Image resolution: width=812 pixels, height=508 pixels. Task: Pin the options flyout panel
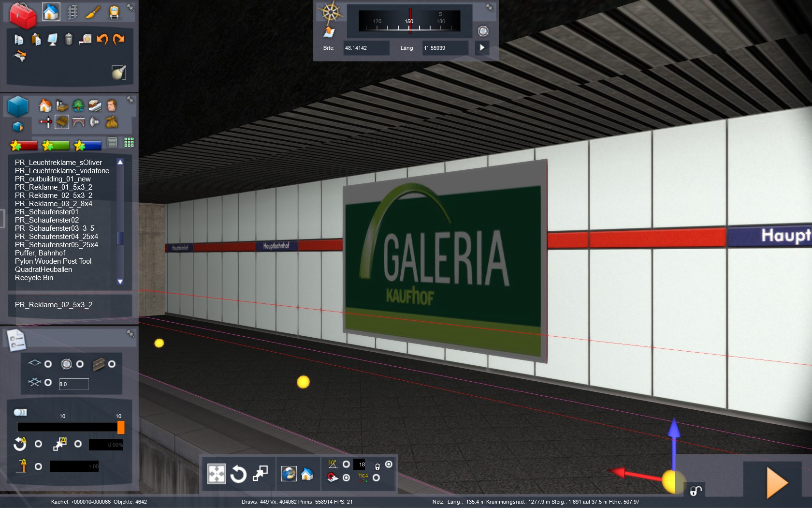pyautogui.click(x=130, y=333)
